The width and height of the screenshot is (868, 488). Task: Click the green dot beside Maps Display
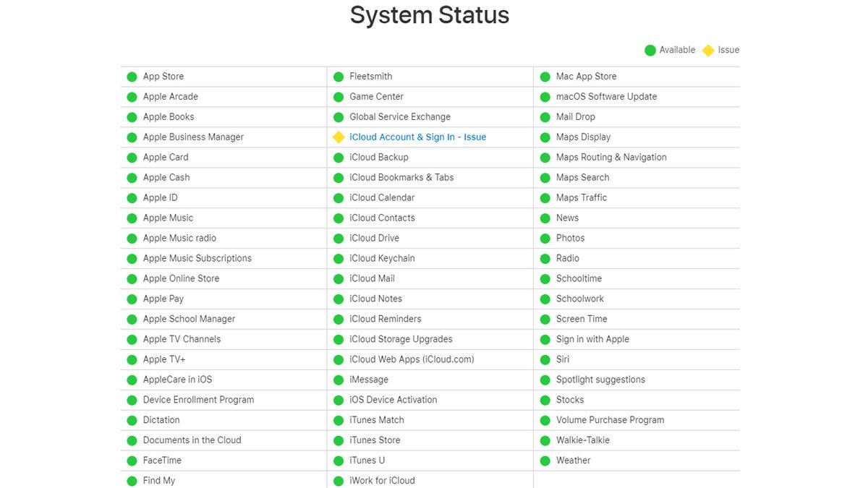click(x=545, y=137)
